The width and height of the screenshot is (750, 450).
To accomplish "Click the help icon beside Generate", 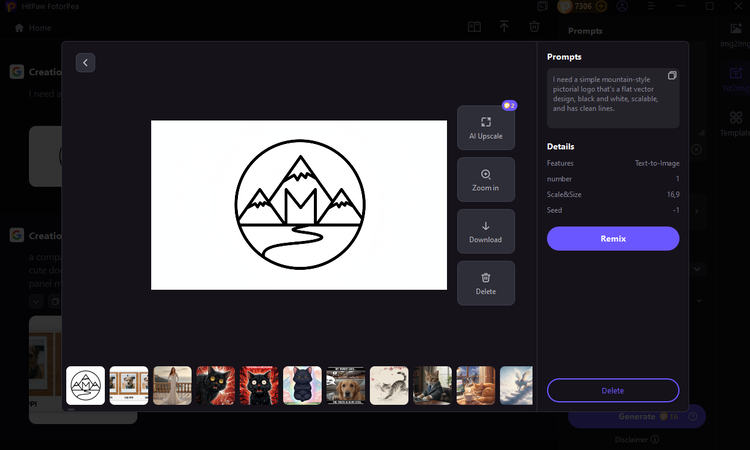I will pos(692,417).
